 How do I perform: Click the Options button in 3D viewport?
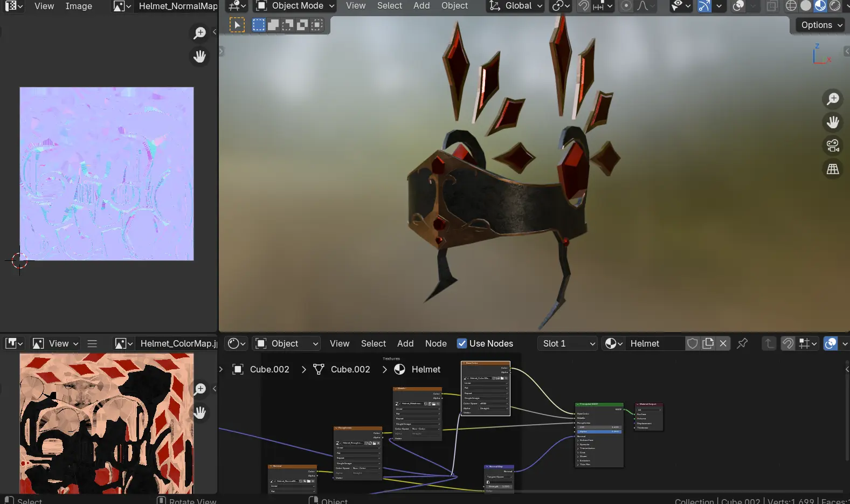point(820,25)
